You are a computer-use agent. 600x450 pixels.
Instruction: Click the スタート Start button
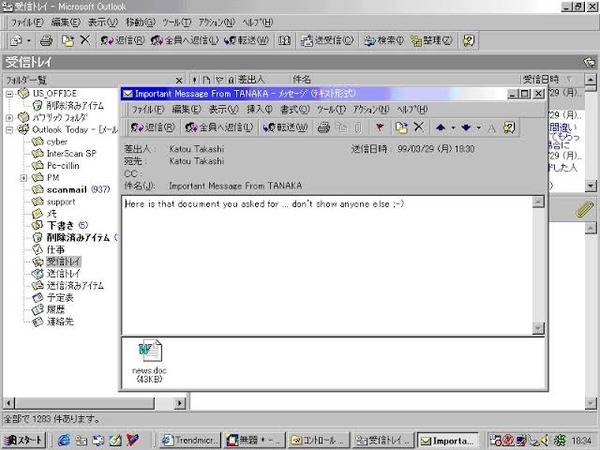click(x=24, y=440)
